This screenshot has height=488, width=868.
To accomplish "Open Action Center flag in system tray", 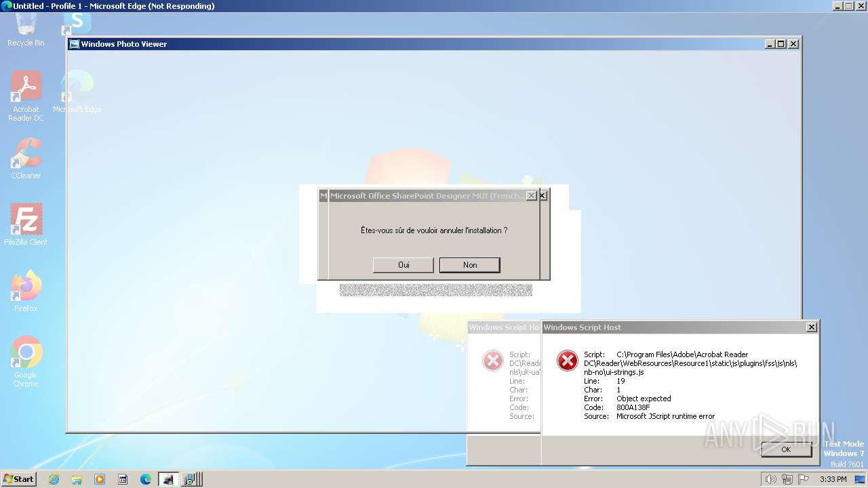I will 804,479.
